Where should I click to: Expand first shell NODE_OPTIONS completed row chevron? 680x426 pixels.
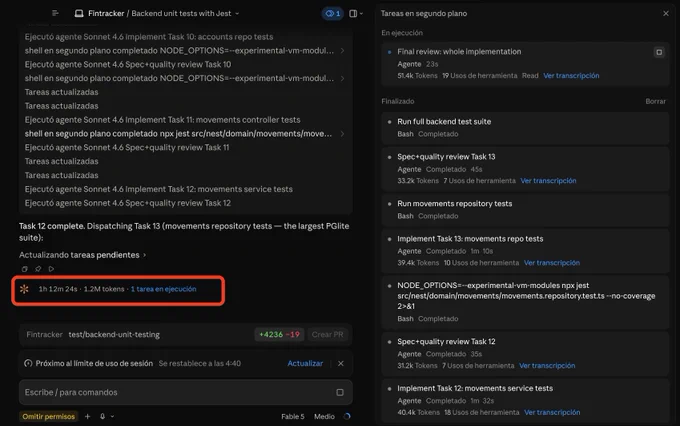342,51
